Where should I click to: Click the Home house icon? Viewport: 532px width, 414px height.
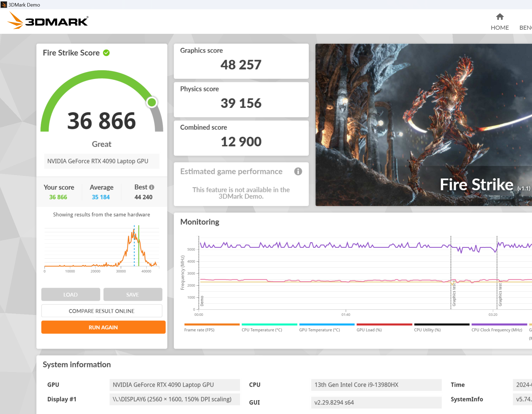(500, 17)
